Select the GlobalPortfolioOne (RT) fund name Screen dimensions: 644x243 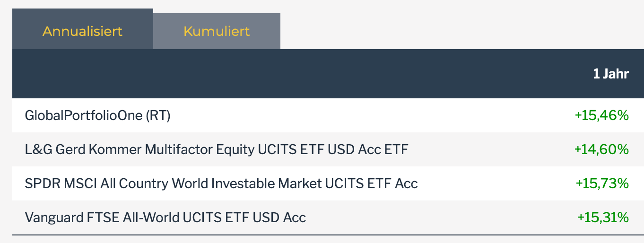tap(97, 115)
